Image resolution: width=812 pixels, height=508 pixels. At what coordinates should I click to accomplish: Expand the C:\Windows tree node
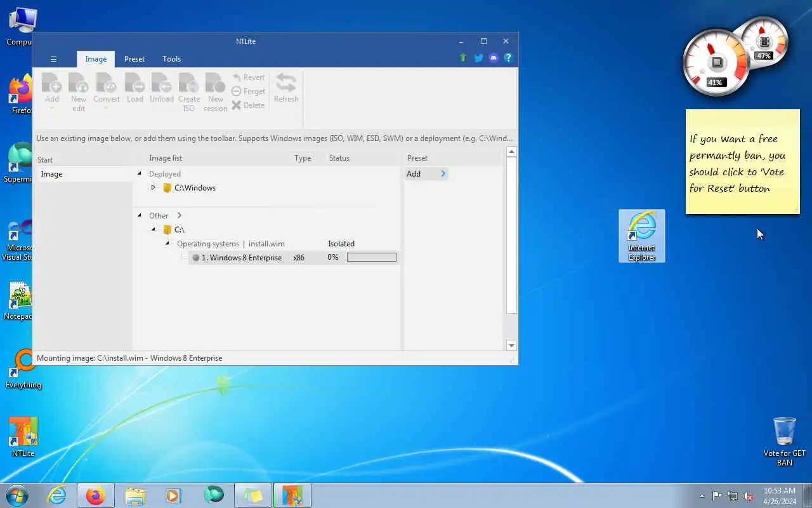[x=153, y=187]
